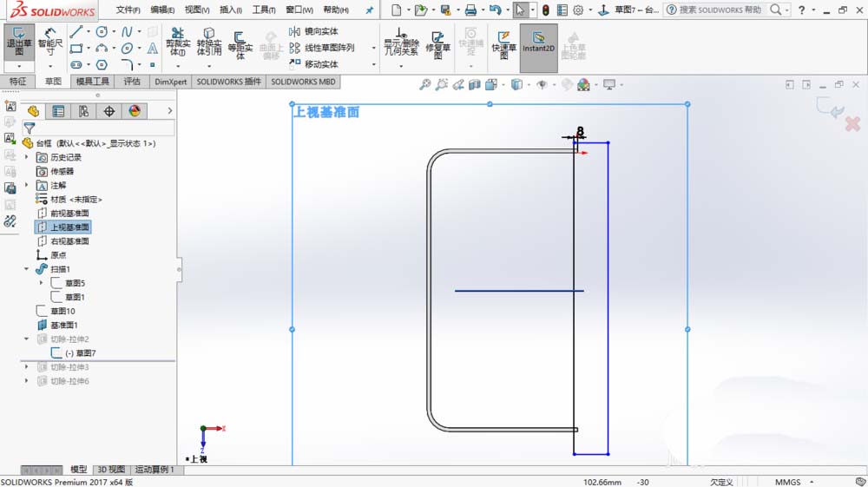
Task: Switch to the SOLIDWORKS MBD tab
Action: 303,82
